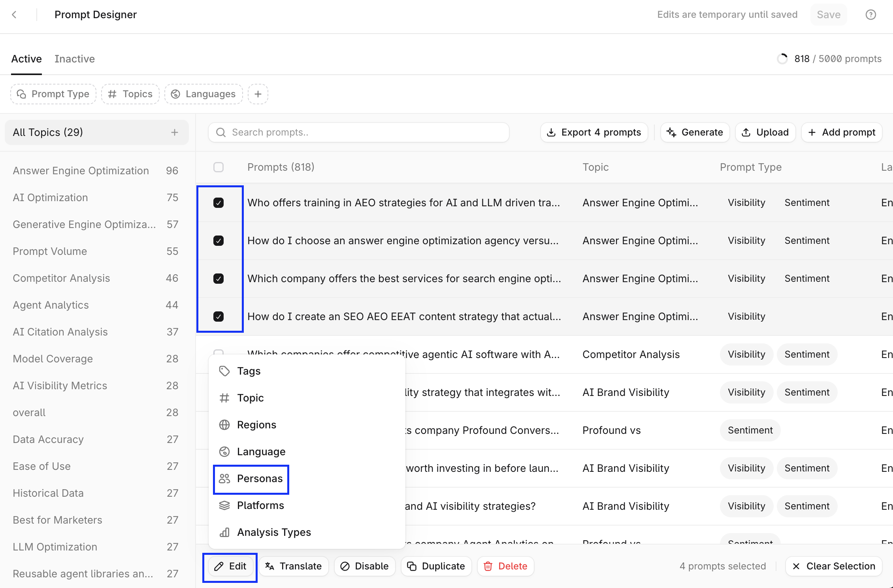This screenshot has width=893, height=588.
Task: Open the Topics filter dropdown
Action: [130, 94]
